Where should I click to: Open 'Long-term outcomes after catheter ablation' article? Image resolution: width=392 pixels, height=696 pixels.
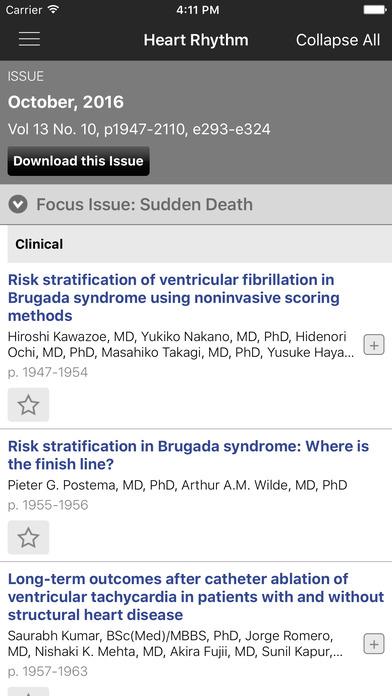[x=196, y=597]
